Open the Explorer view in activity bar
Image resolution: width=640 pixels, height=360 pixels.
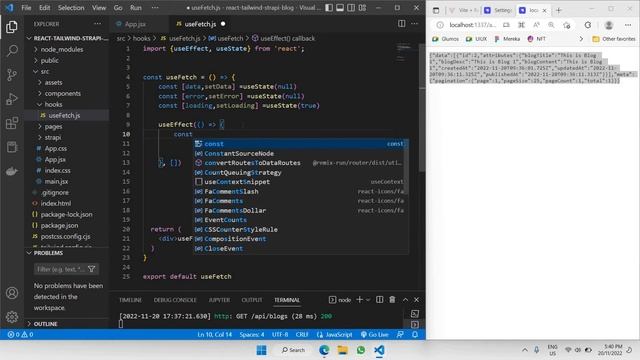[x=12, y=27]
